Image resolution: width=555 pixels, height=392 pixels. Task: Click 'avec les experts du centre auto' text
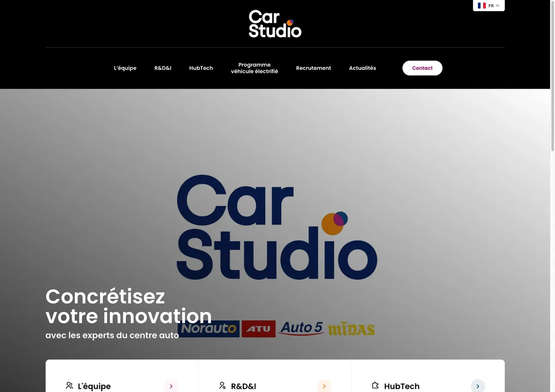(x=112, y=335)
